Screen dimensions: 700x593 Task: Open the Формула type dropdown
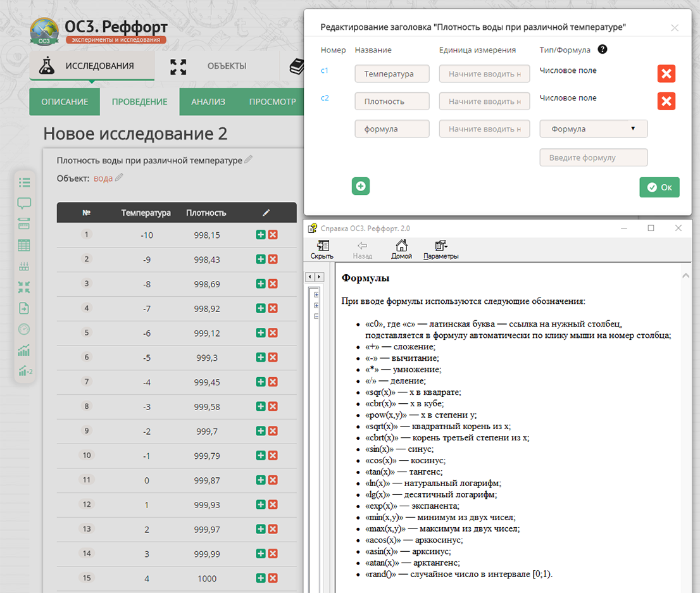coord(593,128)
